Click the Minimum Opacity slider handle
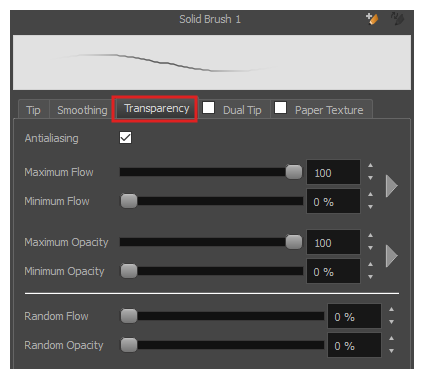 pos(129,271)
